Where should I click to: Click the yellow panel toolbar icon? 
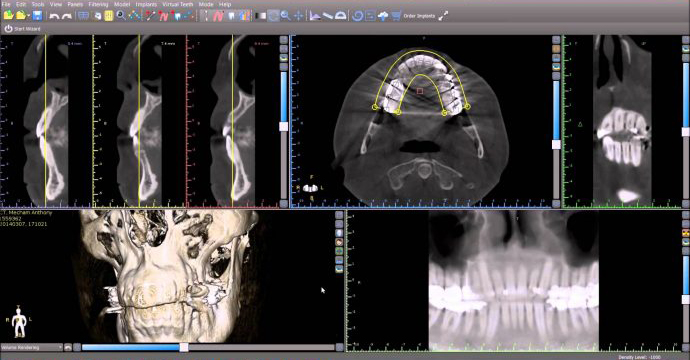(x=109, y=16)
